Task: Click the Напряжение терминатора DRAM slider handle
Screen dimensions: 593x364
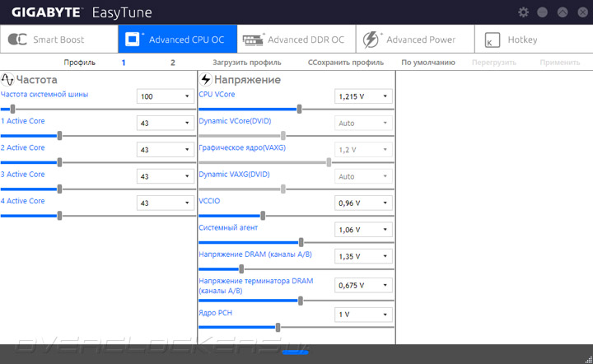Action: [301, 301]
